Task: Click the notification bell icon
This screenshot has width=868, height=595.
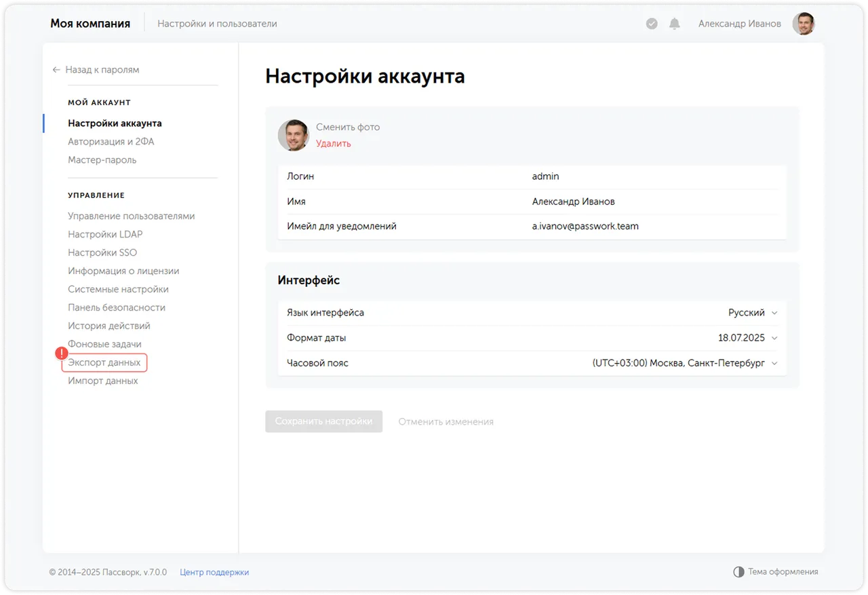Action: (x=674, y=24)
